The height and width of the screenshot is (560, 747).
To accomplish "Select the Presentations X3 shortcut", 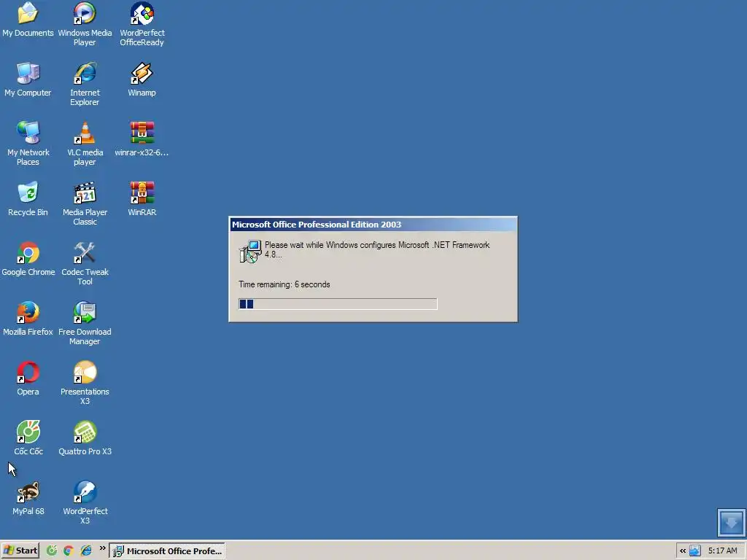I will [x=85, y=383].
